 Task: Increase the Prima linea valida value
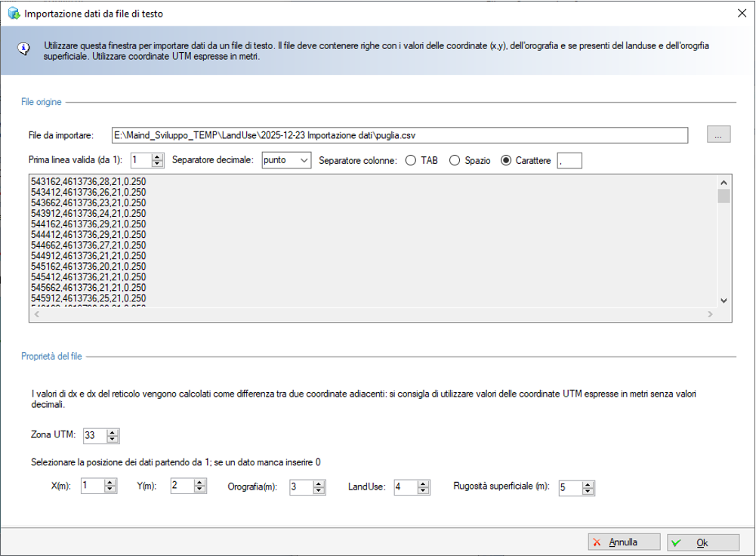[x=157, y=157]
